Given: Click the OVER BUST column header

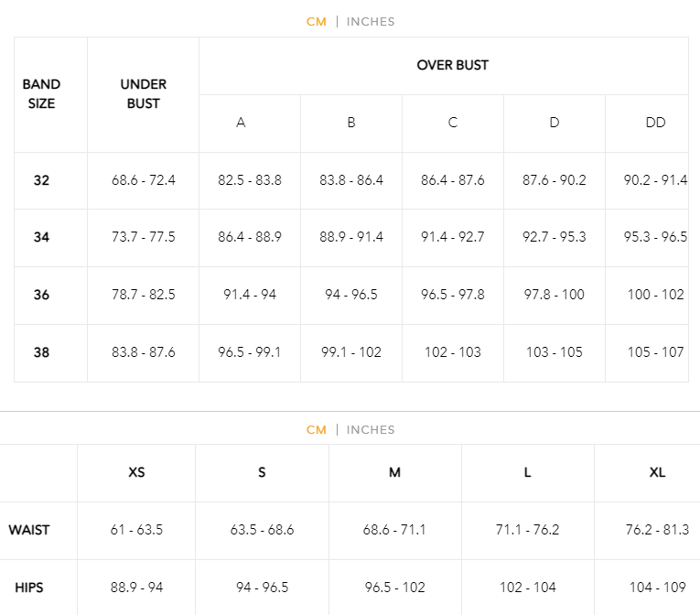Looking at the screenshot, I should 452,65.
